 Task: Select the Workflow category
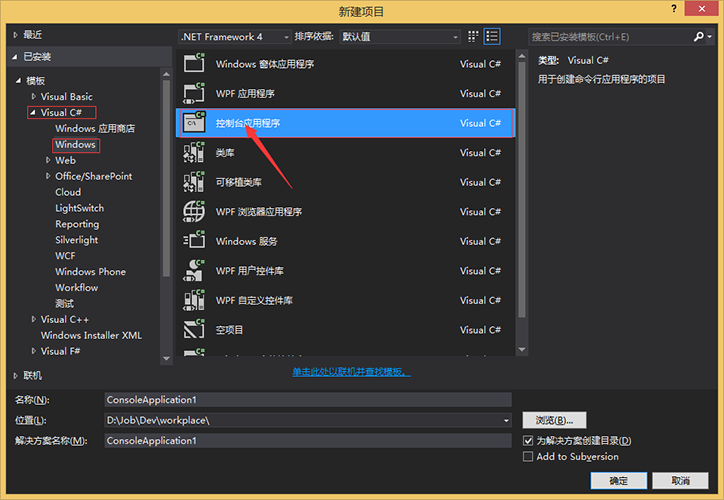(x=77, y=288)
